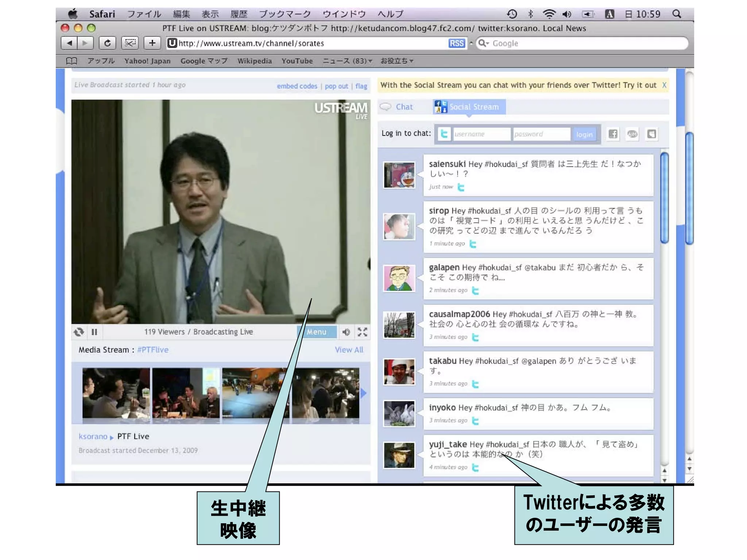
Task: Show next media stream thumbnails arrow
Action: [x=363, y=393]
